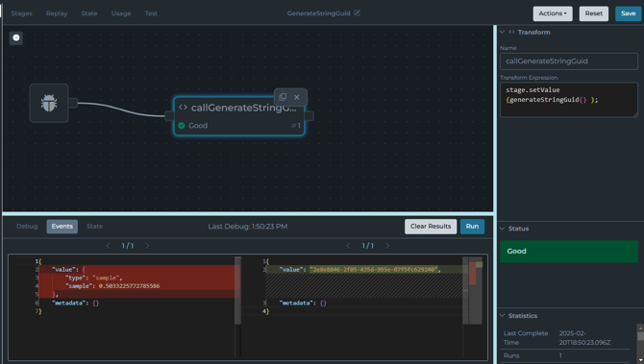Go to the next output event with the right arrow

pyautogui.click(x=387, y=246)
